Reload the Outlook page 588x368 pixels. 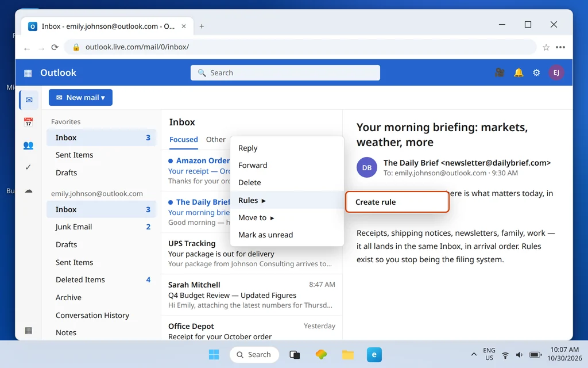click(55, 47)
